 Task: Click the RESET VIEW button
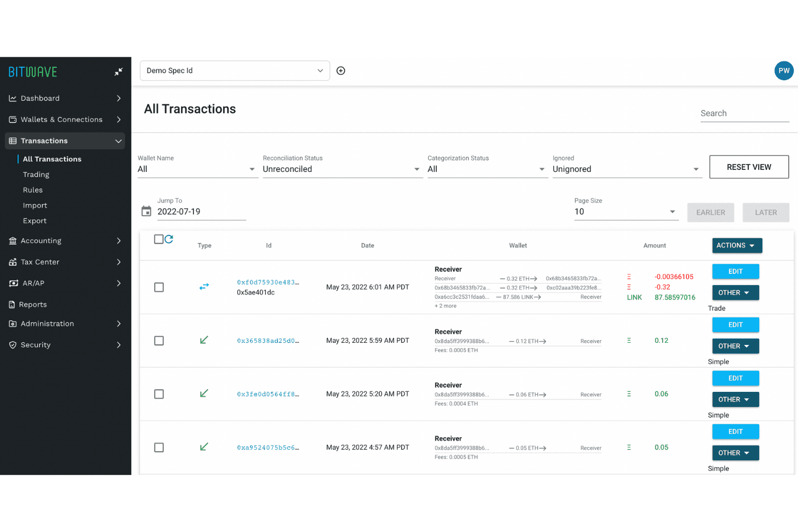pos(749,167)
